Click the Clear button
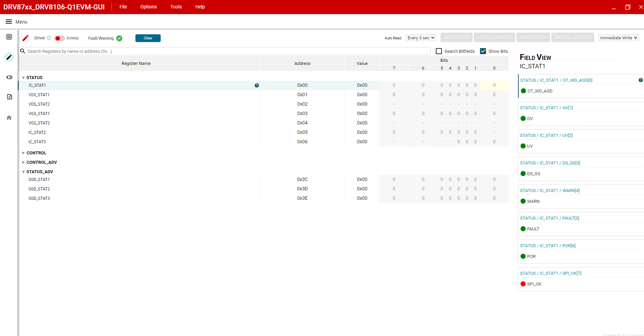 pos(148,38)
